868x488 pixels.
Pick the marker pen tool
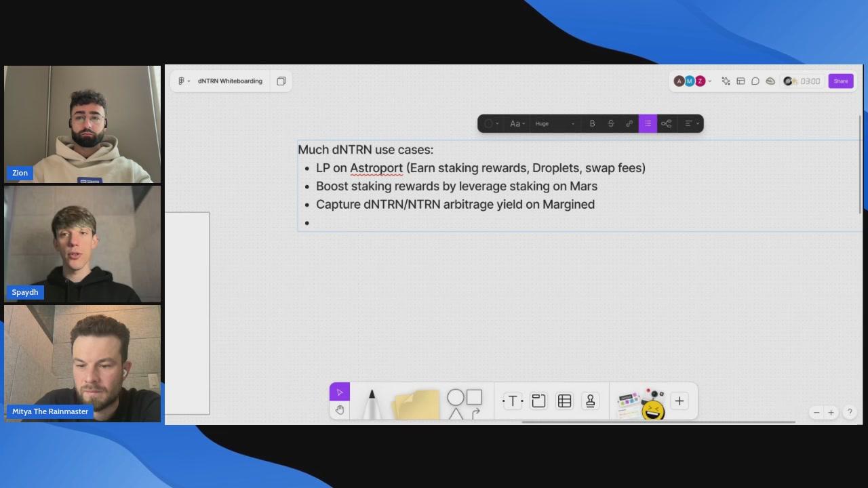372,404
